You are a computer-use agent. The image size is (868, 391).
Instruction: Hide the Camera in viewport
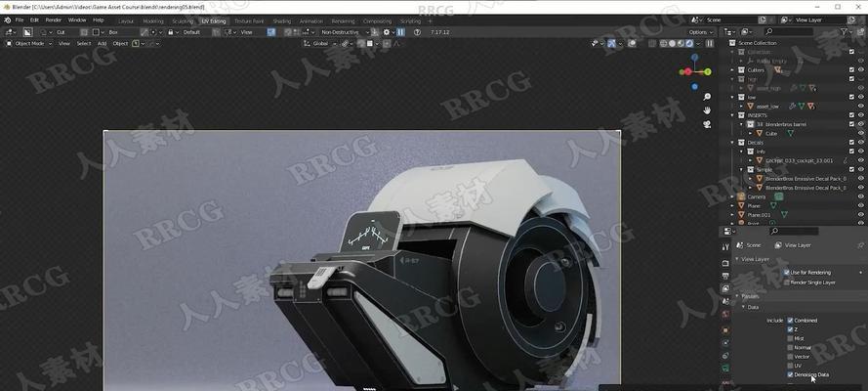861,196
